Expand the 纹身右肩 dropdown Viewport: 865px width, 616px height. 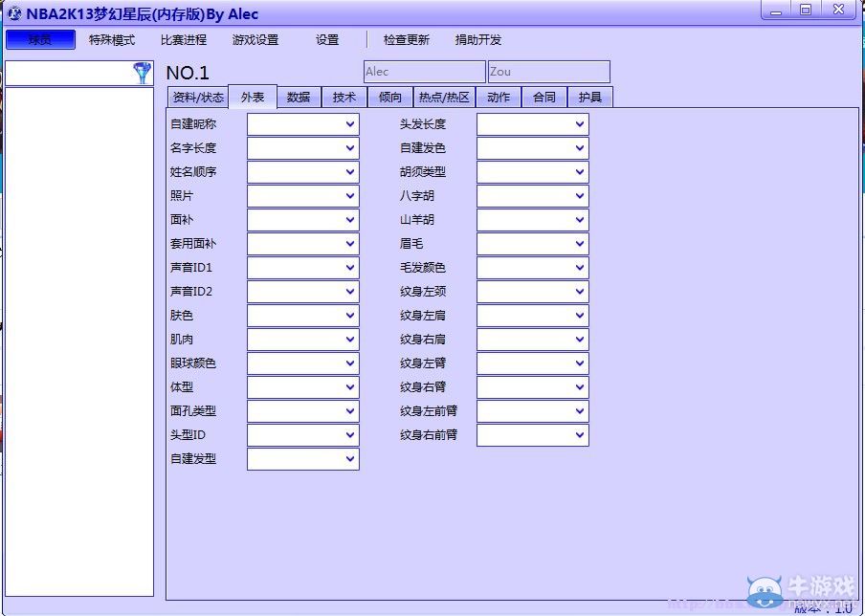pyautogui.click(x=532, y=340)
